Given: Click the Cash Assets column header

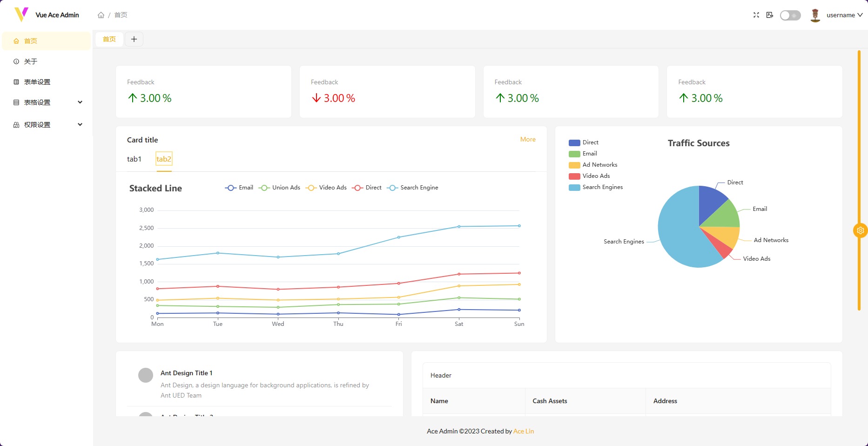Looking at the screenshot, I should (x=585, y=401).
